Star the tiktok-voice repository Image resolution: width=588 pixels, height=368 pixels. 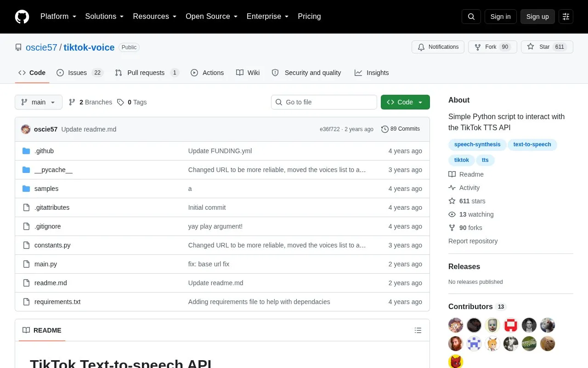[x=547, y=47]
